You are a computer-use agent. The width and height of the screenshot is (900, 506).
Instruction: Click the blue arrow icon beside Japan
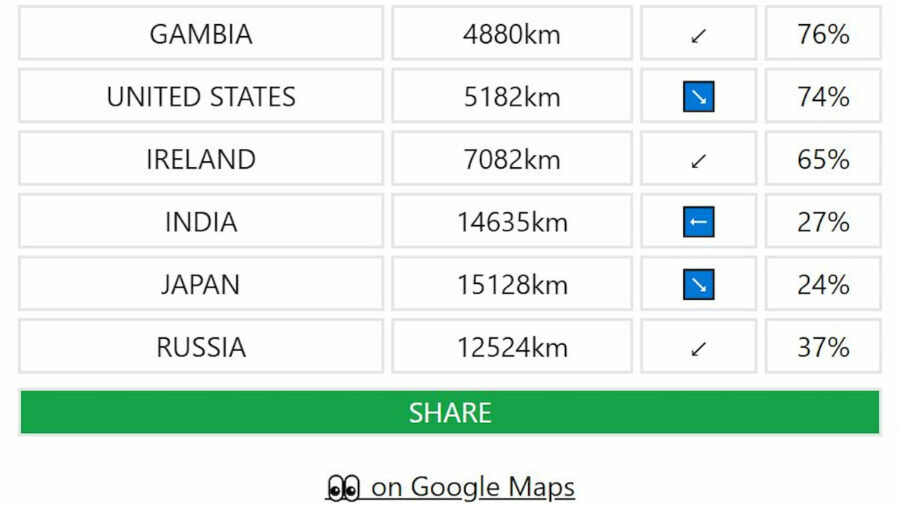click(699, 284)
